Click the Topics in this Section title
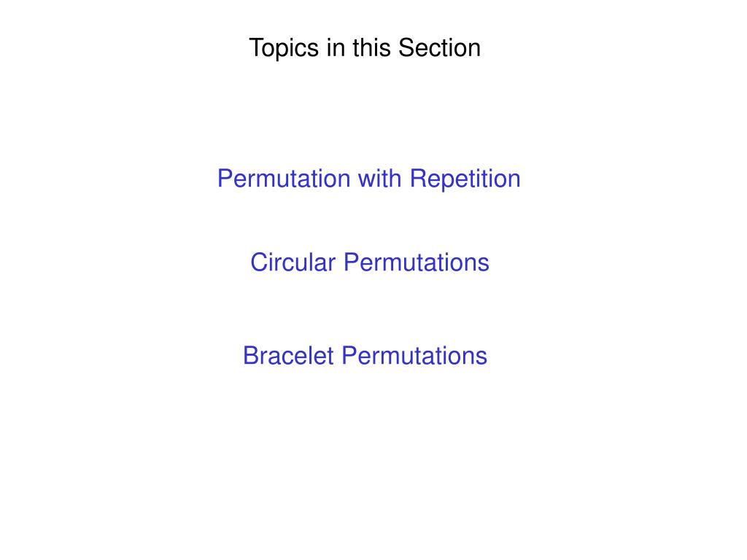Image resolution: width=747 pixels, height=560 pixels. (x=365, y=48)
